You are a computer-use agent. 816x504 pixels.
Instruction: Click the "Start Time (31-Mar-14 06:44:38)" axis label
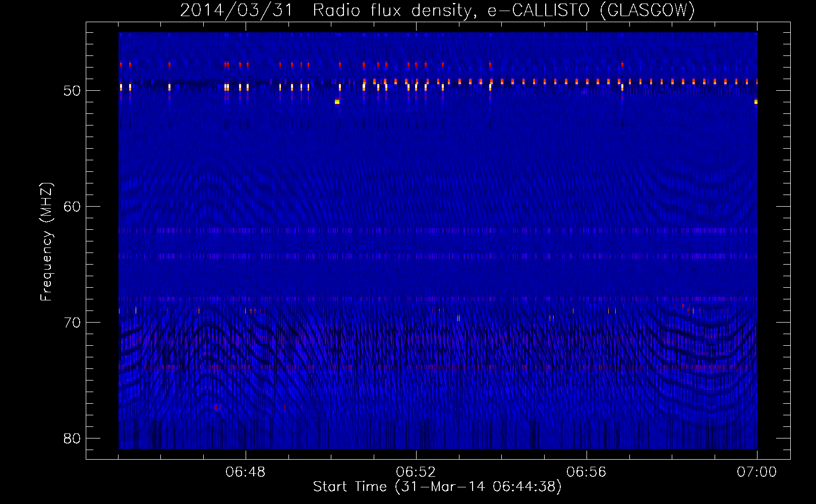[437, 487]
